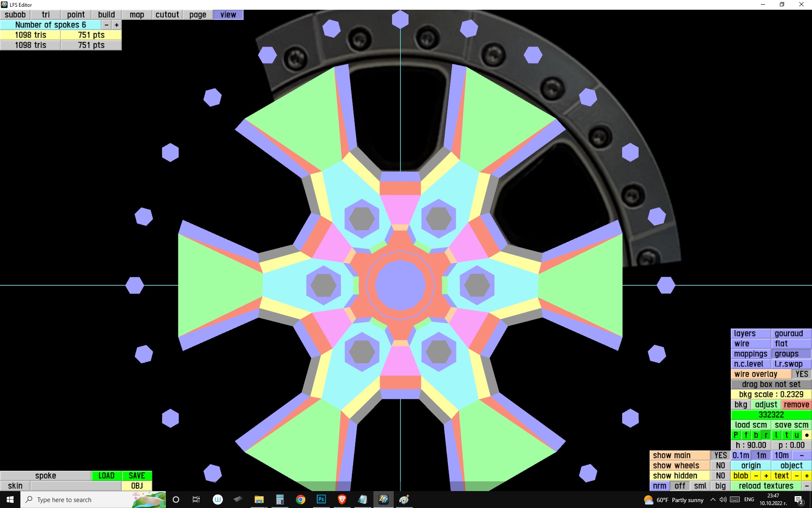Viewport: 812px width, 508px height.
Task: Toggle show wheels NO button
Action: click(x=720, y=466)
